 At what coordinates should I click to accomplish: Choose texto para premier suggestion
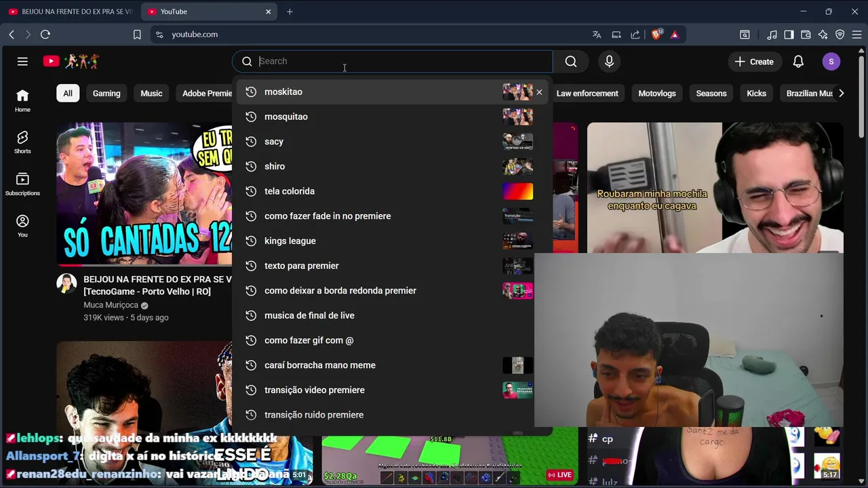click(384, 266)
